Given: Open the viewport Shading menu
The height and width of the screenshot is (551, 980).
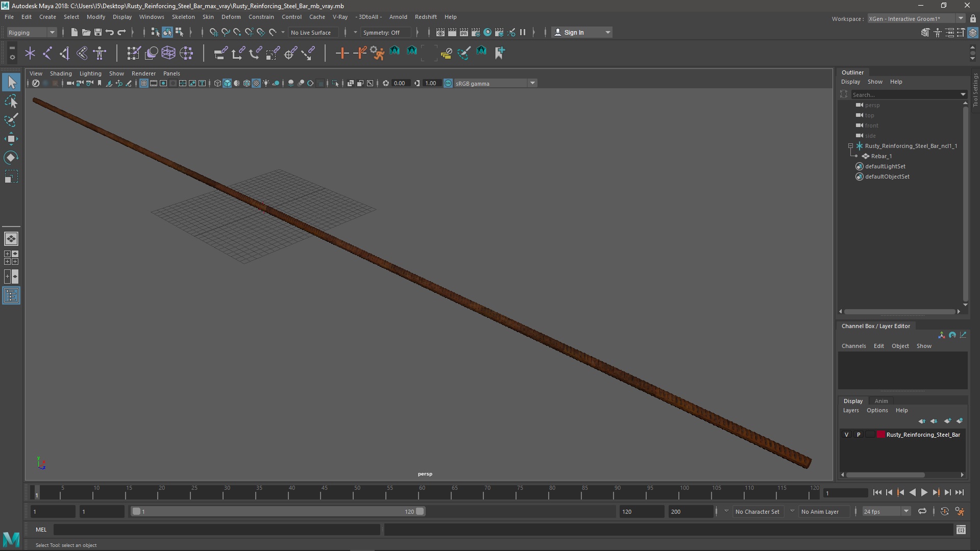Looking at the screenshot, I should pyautogui.click(x=61, y=73).
